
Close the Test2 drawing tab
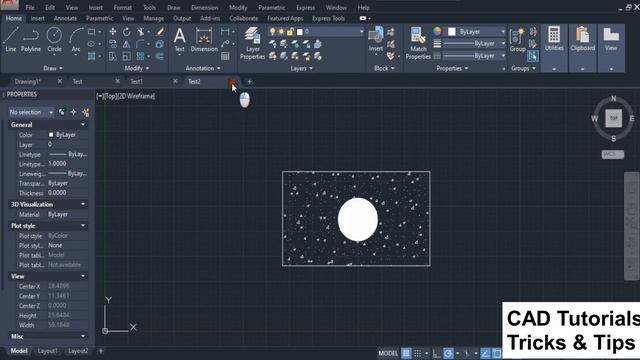click(232, 82)
